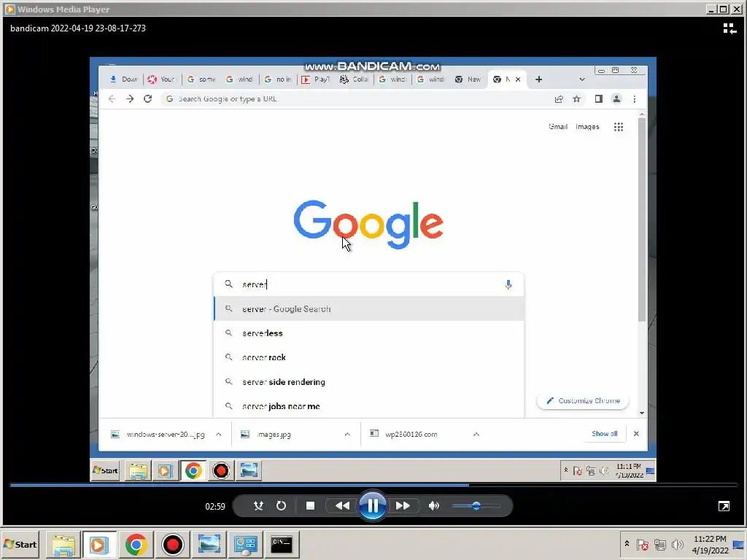
Task: Switch to the Downloads tab in Chrome
Action: [123, 79]
